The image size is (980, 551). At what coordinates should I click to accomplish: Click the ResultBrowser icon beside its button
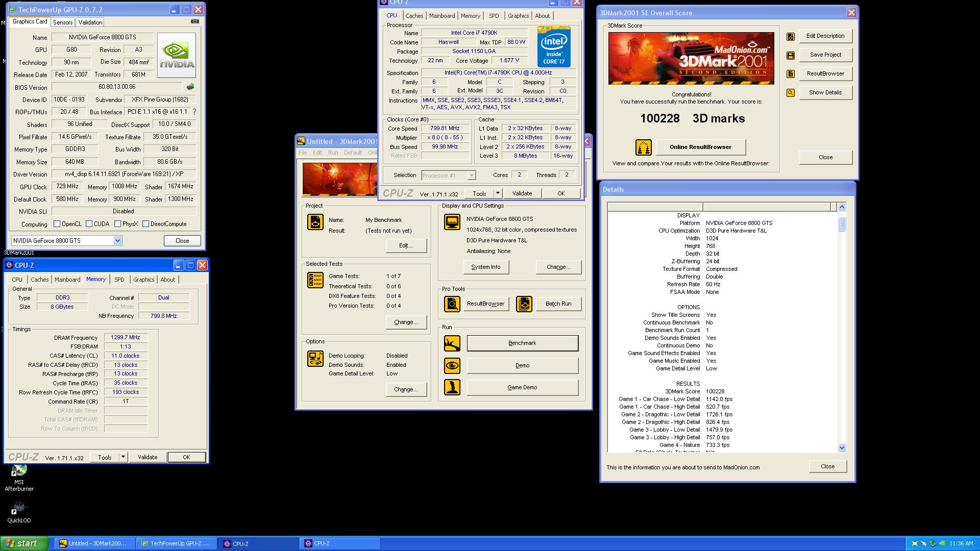point(791,74)
